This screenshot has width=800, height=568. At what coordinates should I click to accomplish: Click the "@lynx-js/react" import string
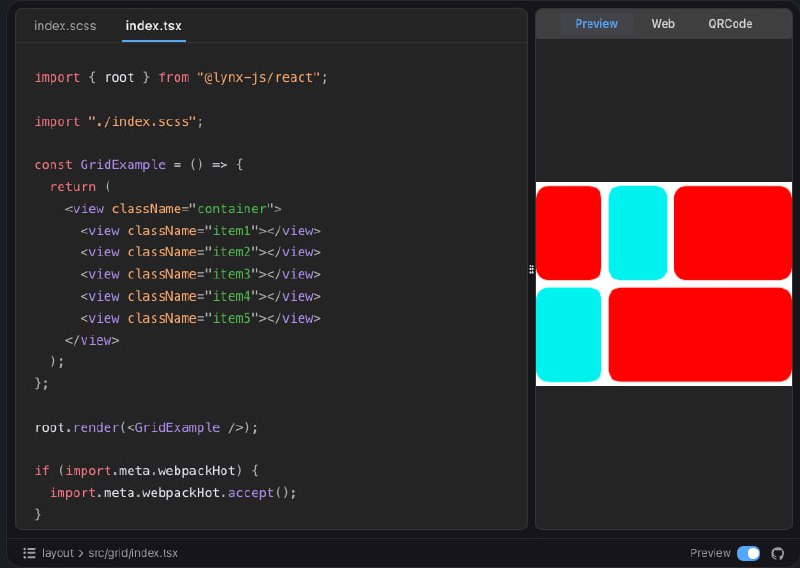(258, 78)
